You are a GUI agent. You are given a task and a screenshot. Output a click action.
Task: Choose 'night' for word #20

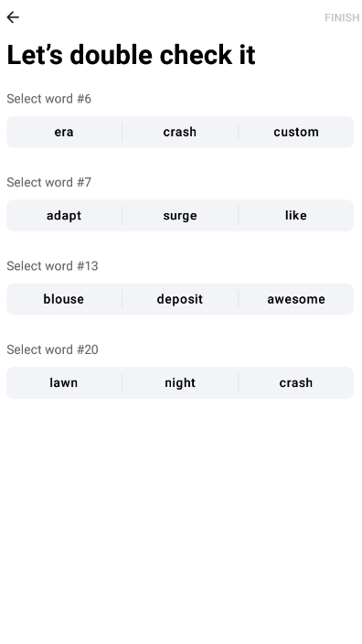[180, 382]
